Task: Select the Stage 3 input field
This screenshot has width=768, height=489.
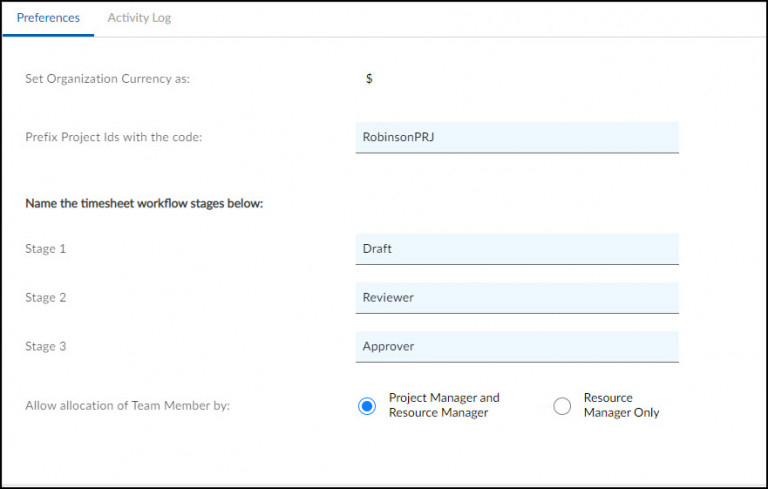Action: pyautogui.click(x=516, y=346)
